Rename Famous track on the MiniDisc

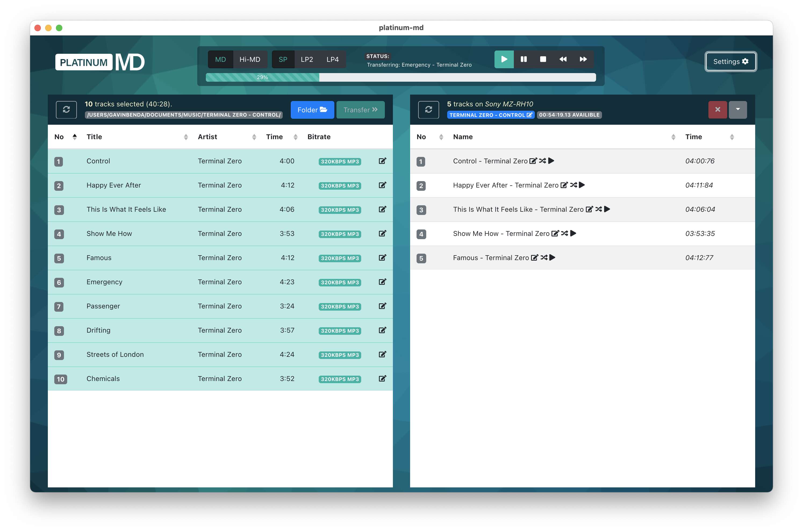534,257
